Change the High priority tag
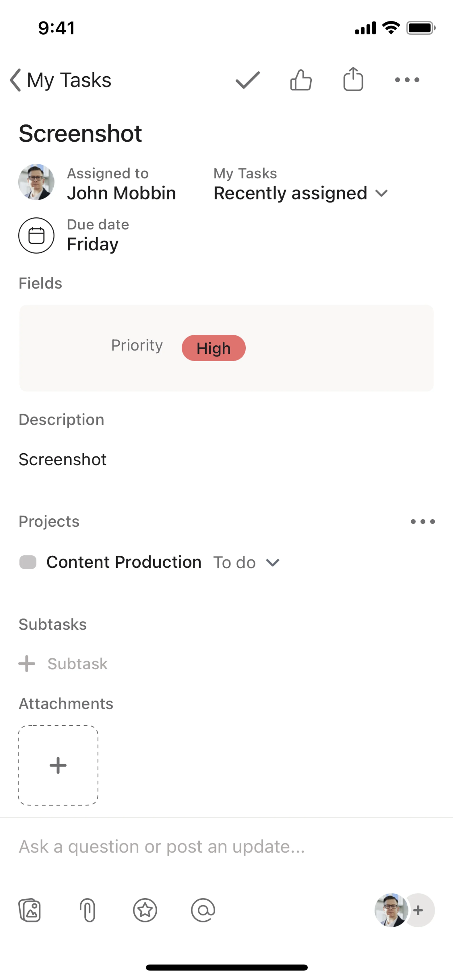The width and height of the screenshot is (453, 980). 214,348
